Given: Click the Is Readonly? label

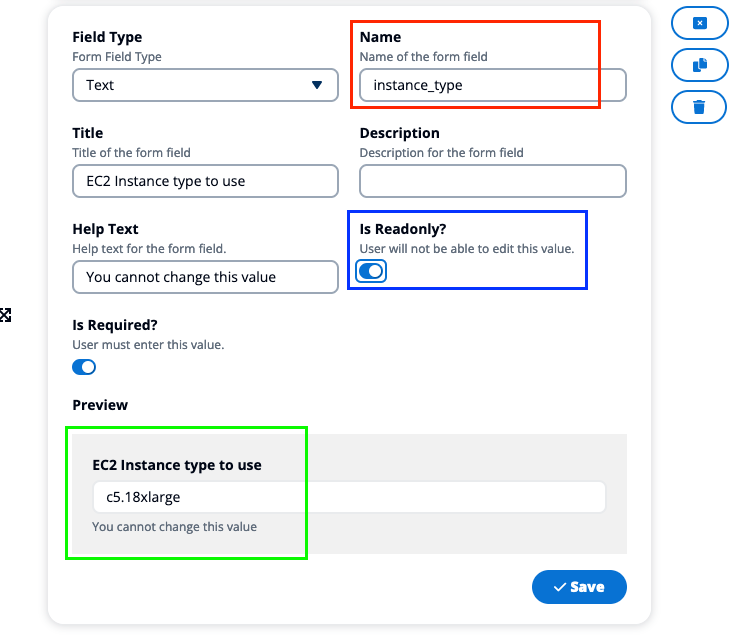Looking at the screenshot, I should coord(403,229).
